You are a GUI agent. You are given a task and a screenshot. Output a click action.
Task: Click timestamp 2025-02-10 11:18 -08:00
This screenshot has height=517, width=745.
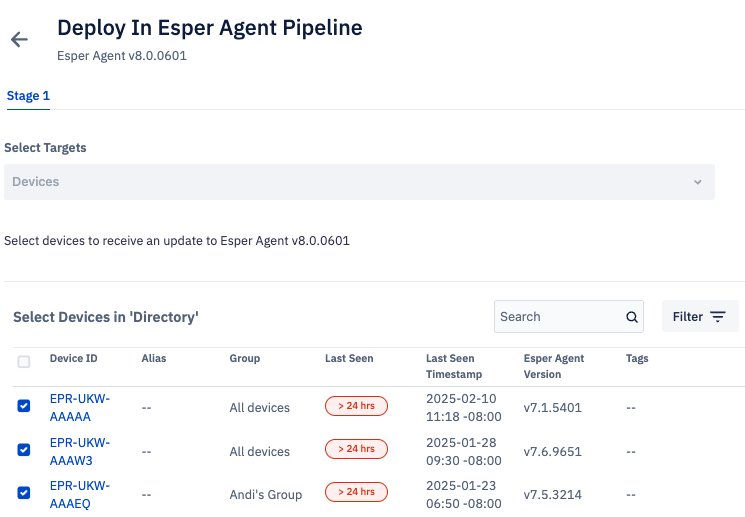coord(464,408)
